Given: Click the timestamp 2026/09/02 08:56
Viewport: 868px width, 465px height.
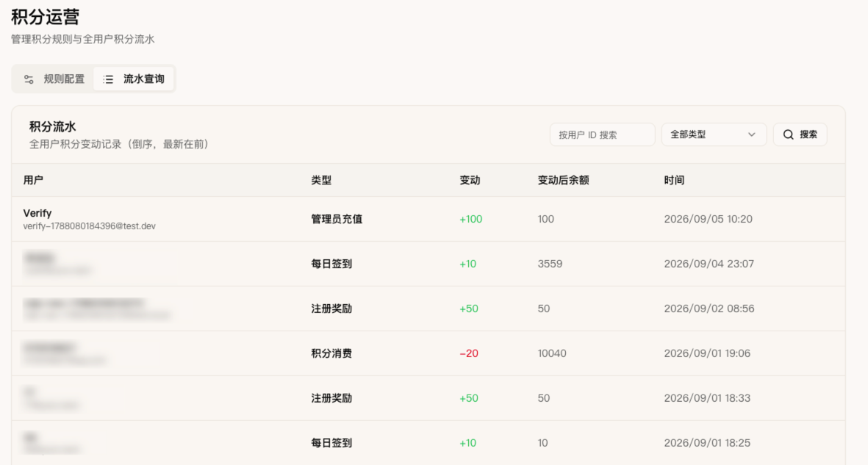Looking at the screenshot, I should pyautogui.click(x=709, y=309).
